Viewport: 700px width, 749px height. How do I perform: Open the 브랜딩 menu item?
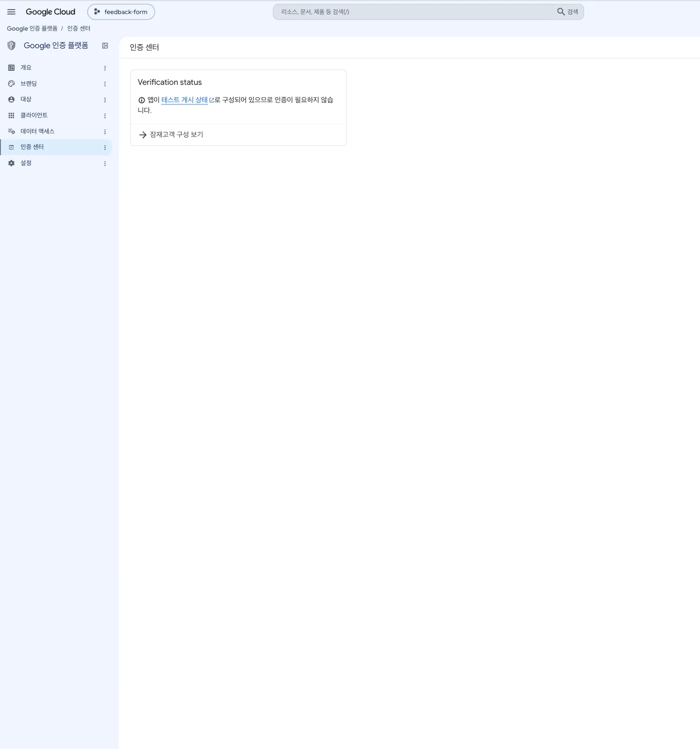(x=56, y=84)
